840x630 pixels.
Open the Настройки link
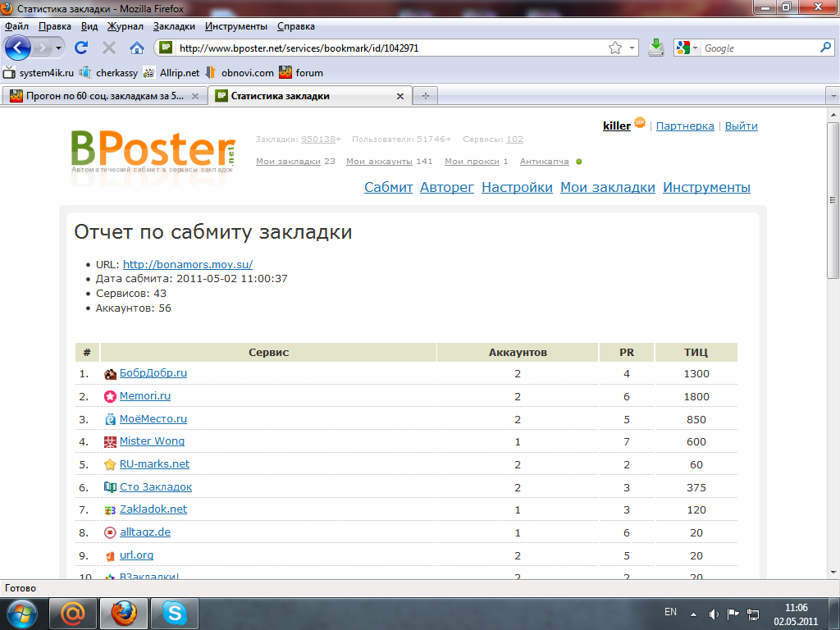point(517,188)
